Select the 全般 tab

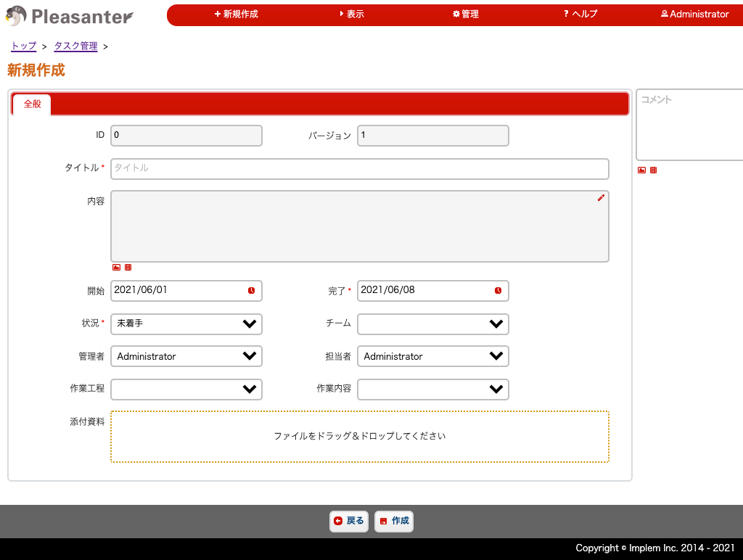[32, 104]
